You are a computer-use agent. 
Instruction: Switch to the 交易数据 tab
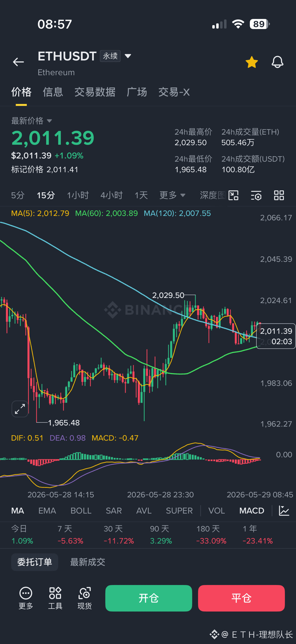(95, 92)
